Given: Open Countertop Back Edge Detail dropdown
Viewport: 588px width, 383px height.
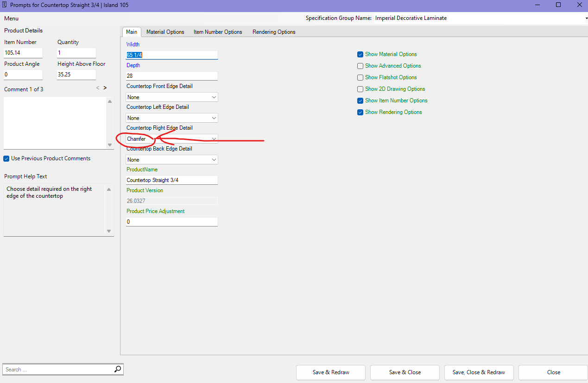Looking at the screenshot, I should 172,160.
